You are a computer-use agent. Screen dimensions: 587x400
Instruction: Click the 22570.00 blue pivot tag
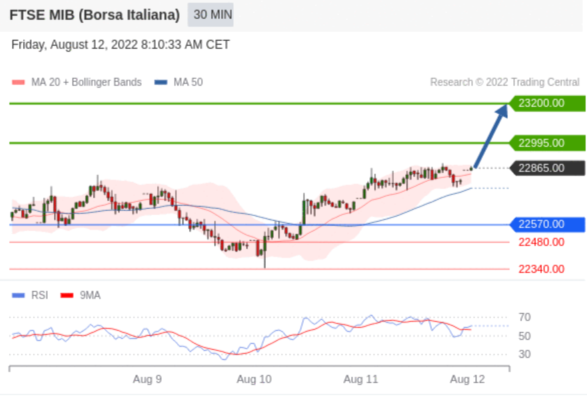[x=547, y=224]
